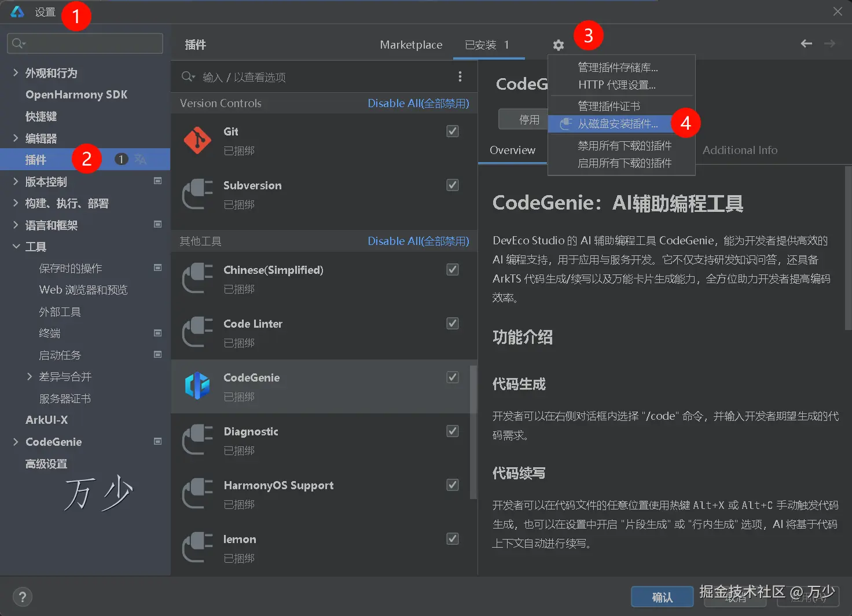Viewport: 852px width, 616px height.
Task: Expand the 构建、执行、部署 settings group
Action: [16, 203]
